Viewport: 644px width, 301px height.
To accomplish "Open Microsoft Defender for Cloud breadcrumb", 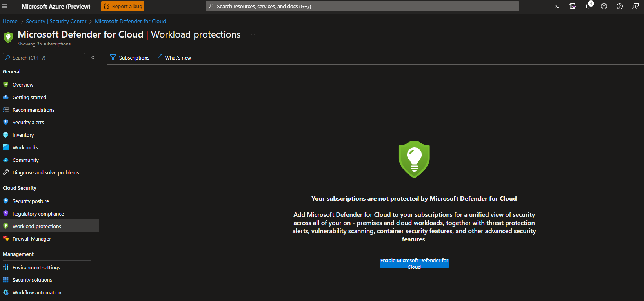I will [130, 21].
